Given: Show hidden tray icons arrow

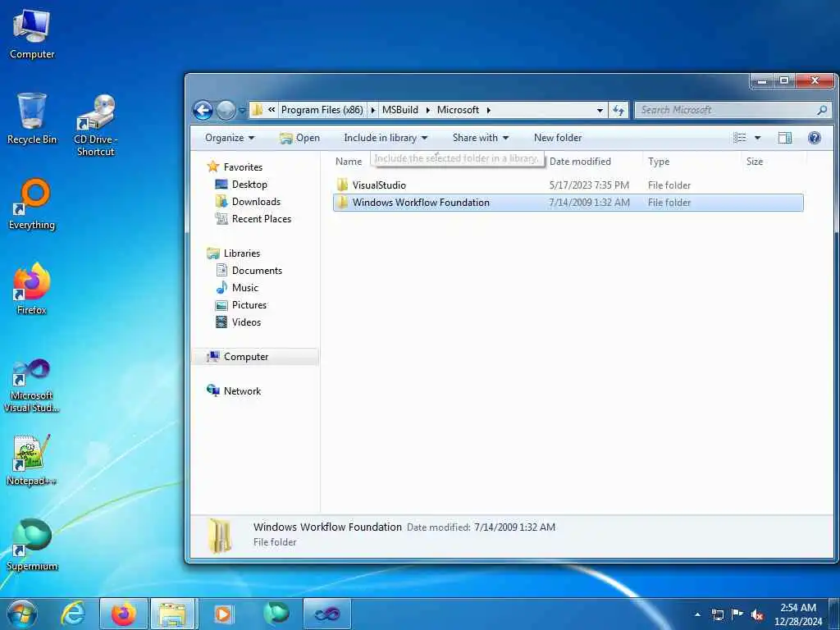Looking at the screenshot, I should (697, 614).
